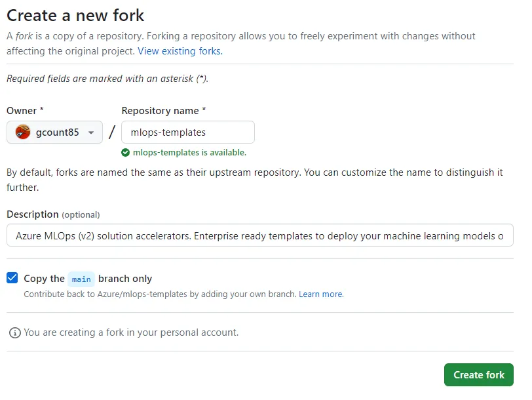Click the 'Required fields are marked' note
The image size is (532, 400).
107,79
